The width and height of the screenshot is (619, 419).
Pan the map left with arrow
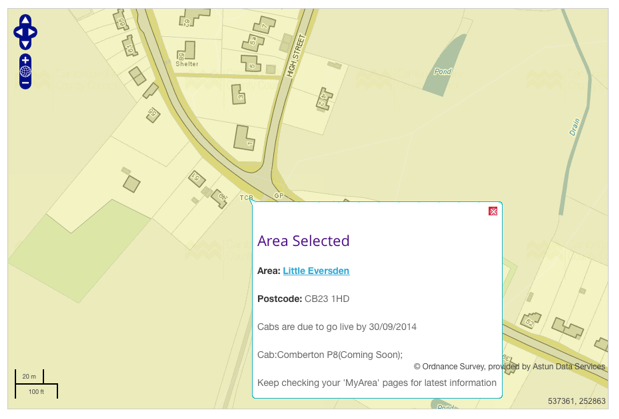click(17, 32)
